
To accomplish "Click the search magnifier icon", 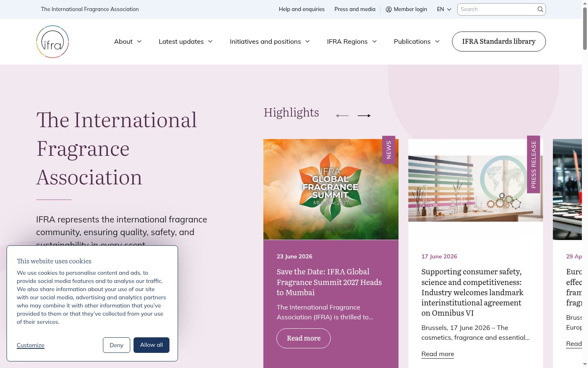I will click(540, 9).
